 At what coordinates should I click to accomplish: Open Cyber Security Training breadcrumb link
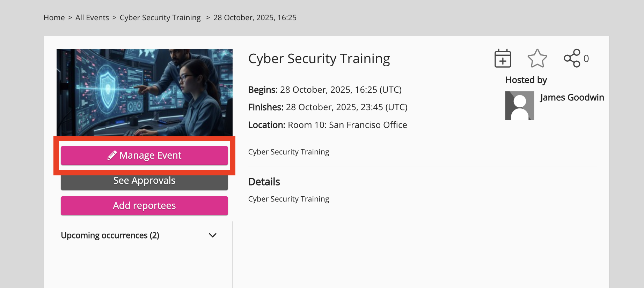pyautogui.click(x=160, y=17)
